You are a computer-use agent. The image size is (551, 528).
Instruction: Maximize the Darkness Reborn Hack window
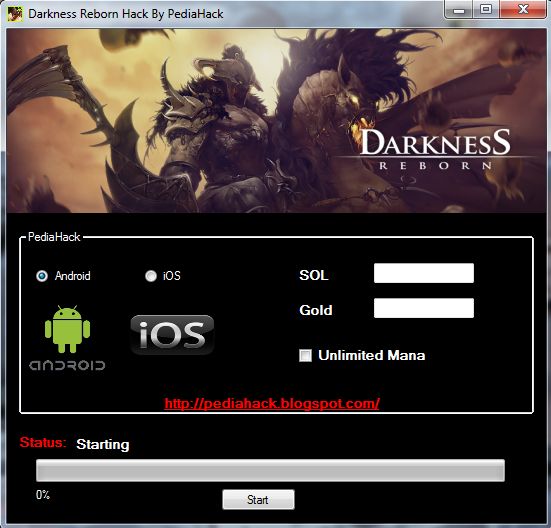pos(486,9)
